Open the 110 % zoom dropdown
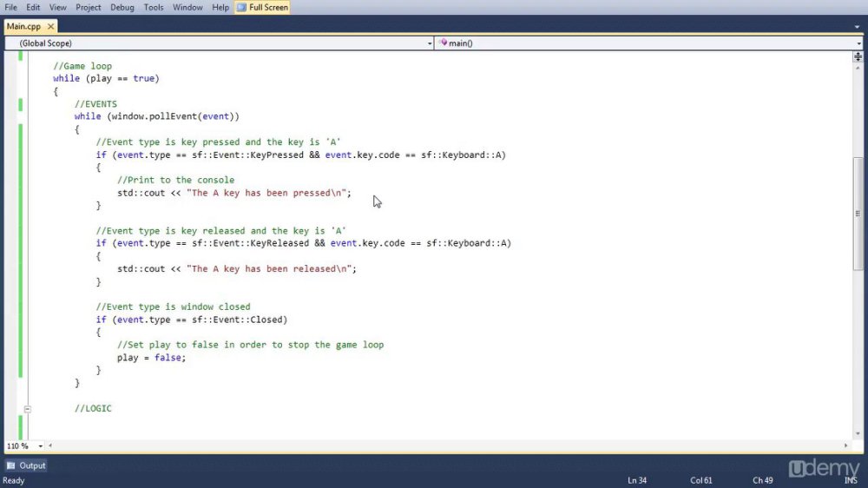 tap(41, 446)
